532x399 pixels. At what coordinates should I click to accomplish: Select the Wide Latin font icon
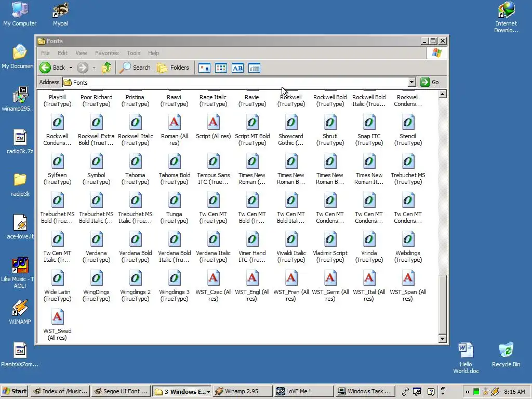tap(57, 278)
